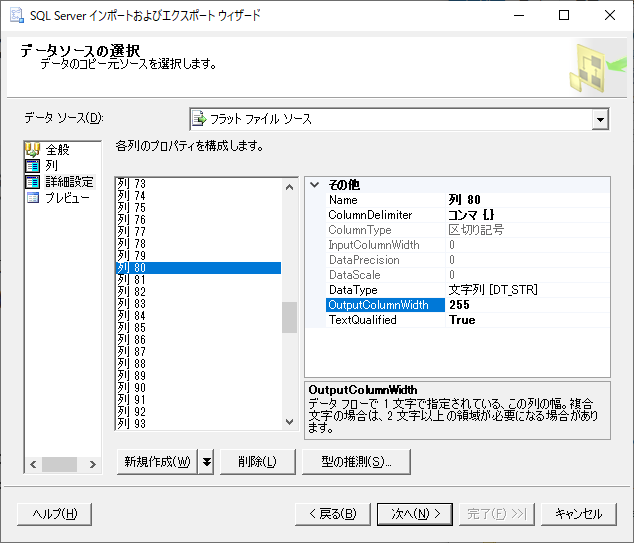Click the キャンセル button
This screenshot has width=634, height=543.
point(579,514)
